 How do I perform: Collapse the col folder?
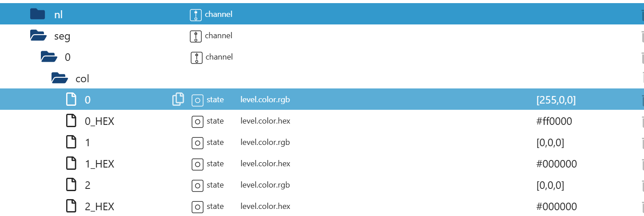click(x=60, y=78)
